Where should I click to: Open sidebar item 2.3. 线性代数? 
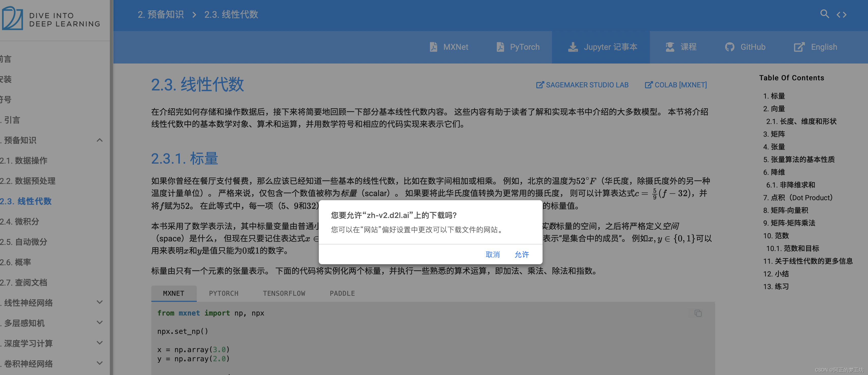(x=26, y=201)
